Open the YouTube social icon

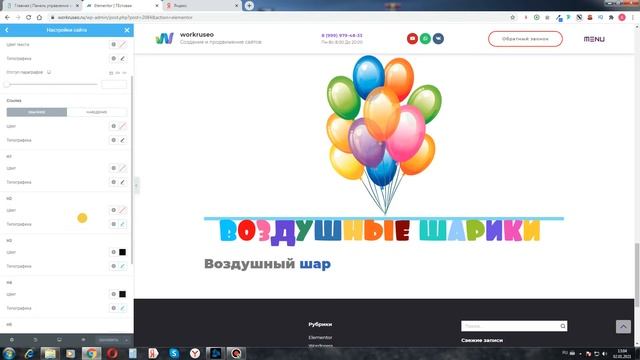click(x=412, y=39)
